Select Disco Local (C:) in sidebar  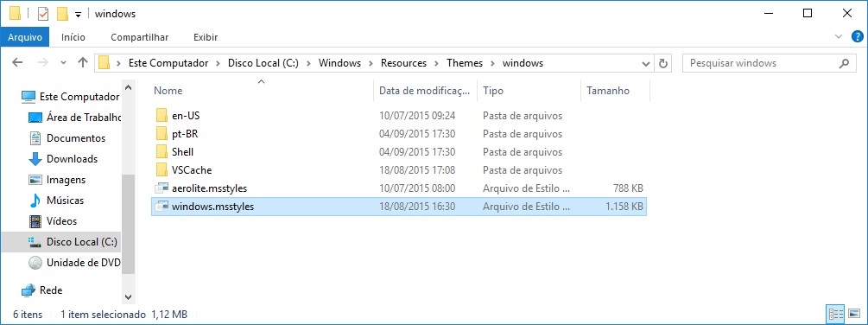pyautogui.click(x=60, y=242)
